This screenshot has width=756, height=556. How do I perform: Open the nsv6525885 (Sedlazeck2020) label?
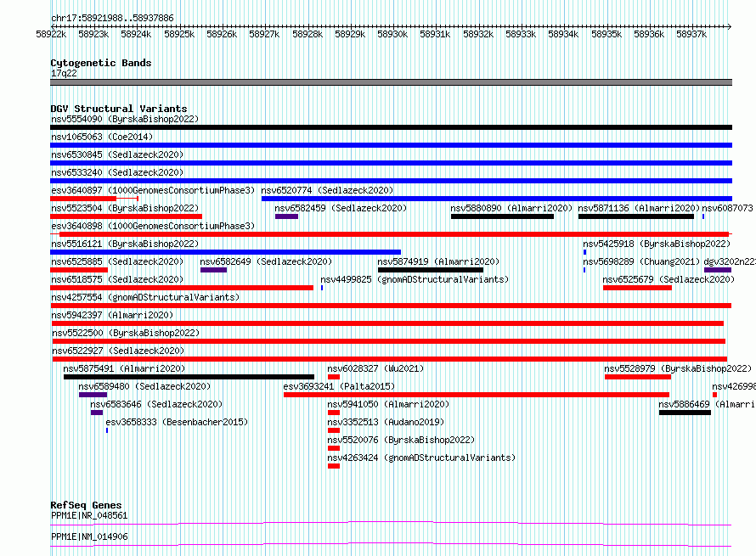[117, 261]
